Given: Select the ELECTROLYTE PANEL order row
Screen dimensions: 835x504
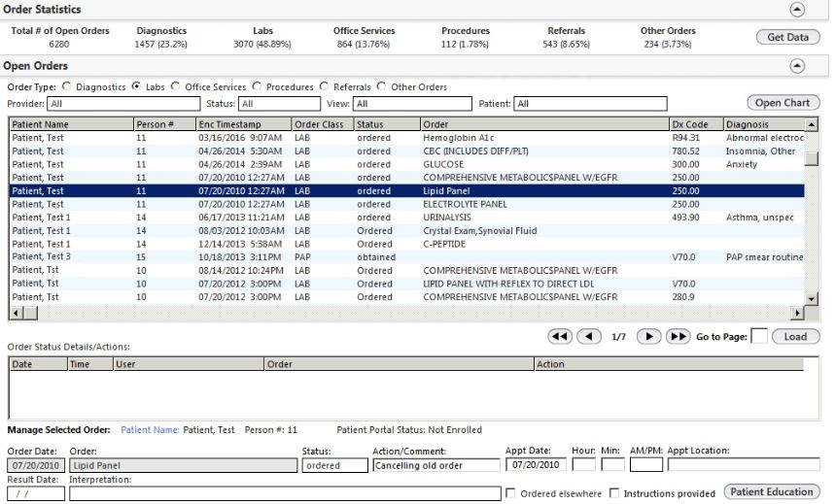Looking at the screenshot, I should pyautogui.click(x=407, y=204).
